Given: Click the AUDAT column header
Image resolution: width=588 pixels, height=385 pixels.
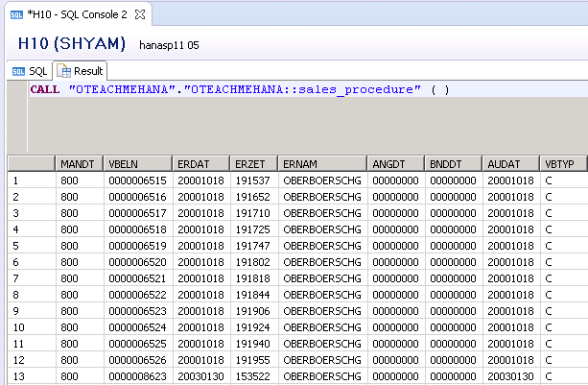Looking at the screenshot, I should 510,164.
